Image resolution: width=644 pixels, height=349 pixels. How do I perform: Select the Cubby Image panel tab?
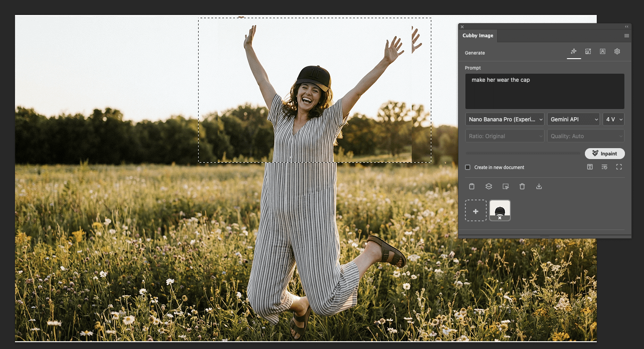tap(478, 35)
